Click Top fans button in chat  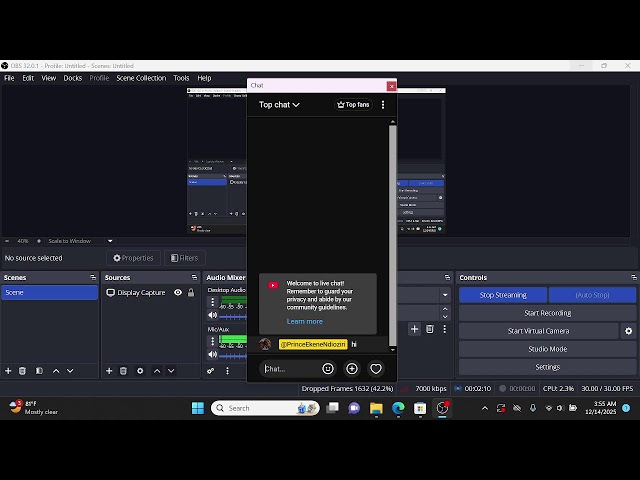tap(353, 104)
